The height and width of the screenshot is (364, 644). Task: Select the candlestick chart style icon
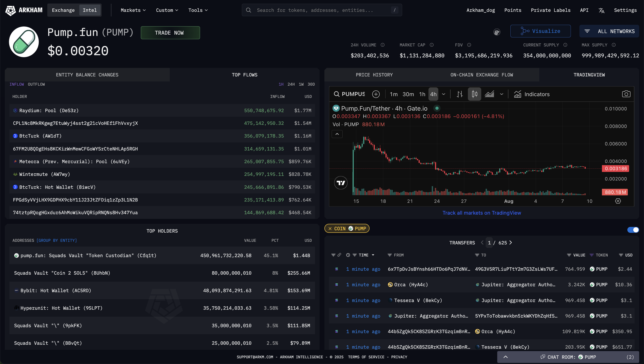(x=474, y=94)
